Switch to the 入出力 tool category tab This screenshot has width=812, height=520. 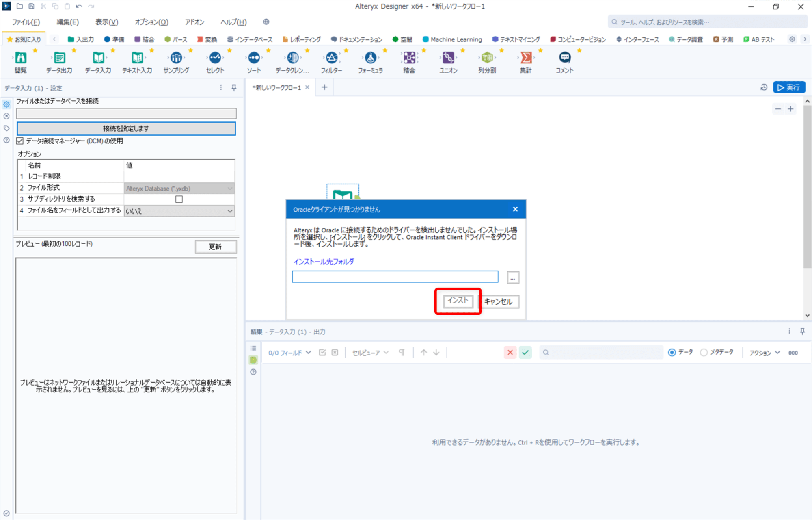(81, 39)
